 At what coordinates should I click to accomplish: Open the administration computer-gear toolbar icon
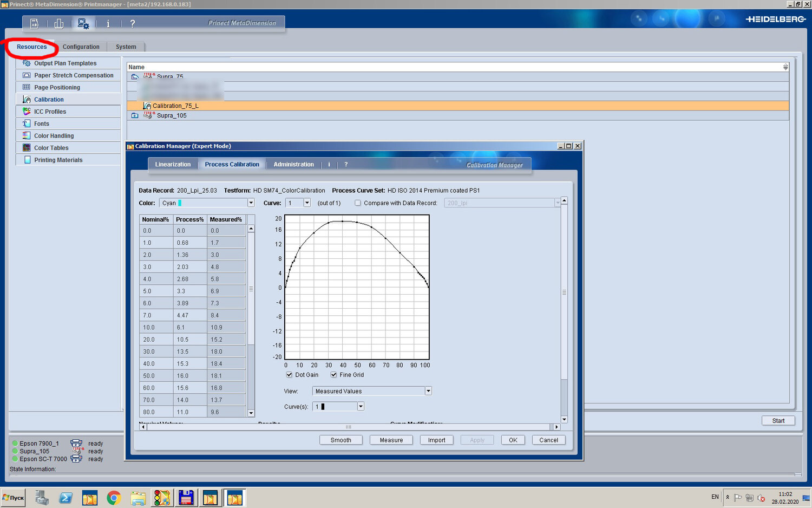[83, 23]
